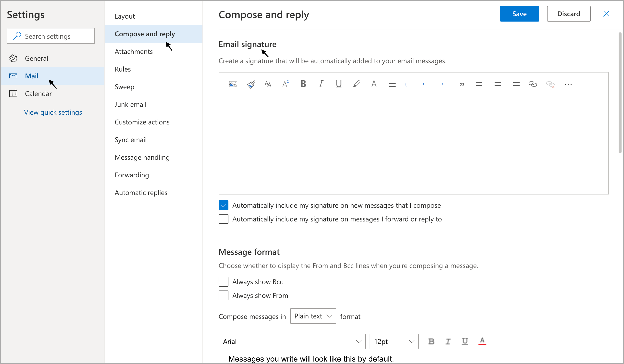The width and height of the screenshot is (624, 364).
Task: Open more formatting options ellipsis
Action: point(568,84)
